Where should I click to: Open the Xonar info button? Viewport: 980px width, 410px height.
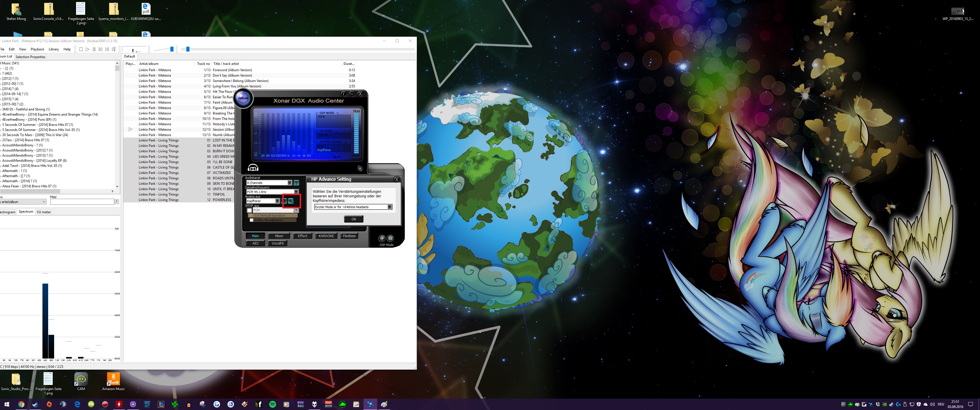pos(343,94)
